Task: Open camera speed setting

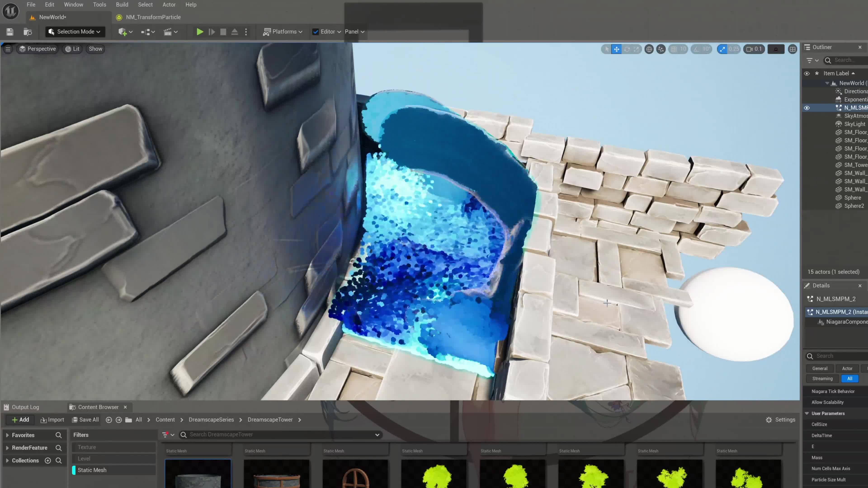Action: (x=754, y=49)
